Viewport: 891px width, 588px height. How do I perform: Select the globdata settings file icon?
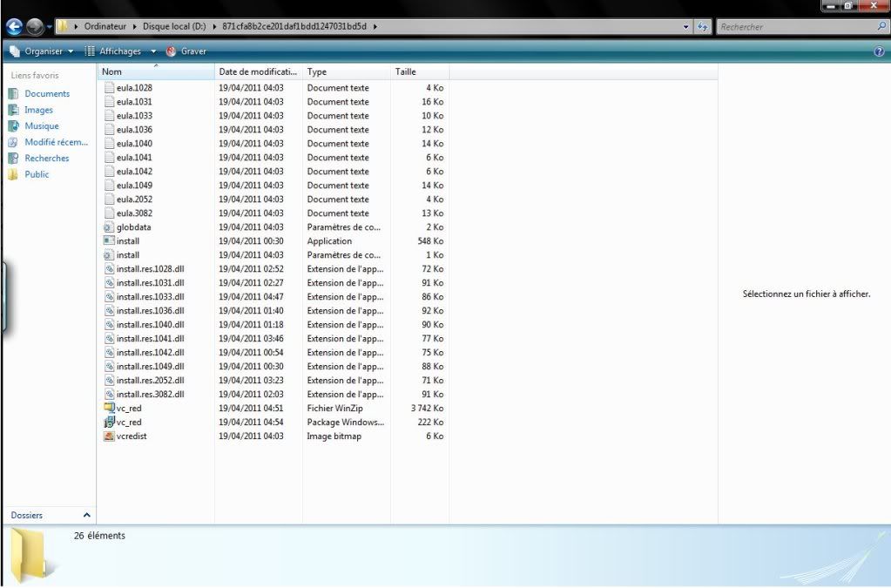coord(109,227)
